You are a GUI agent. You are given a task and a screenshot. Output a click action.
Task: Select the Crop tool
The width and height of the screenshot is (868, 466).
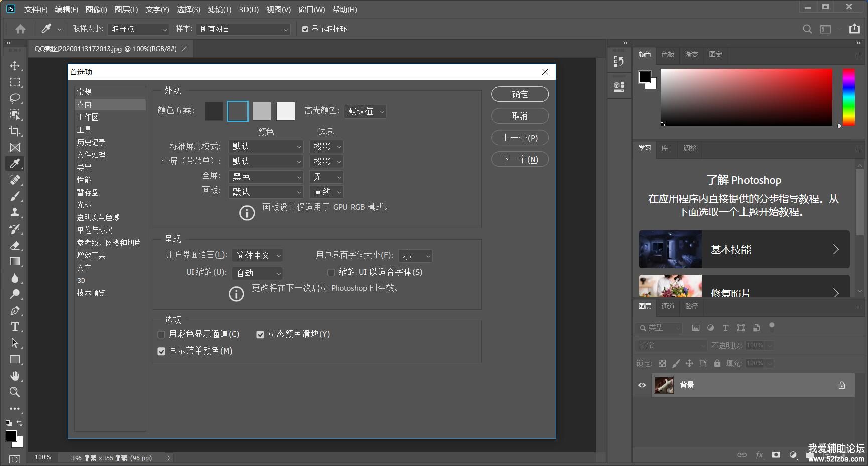[x=15, y=131]
